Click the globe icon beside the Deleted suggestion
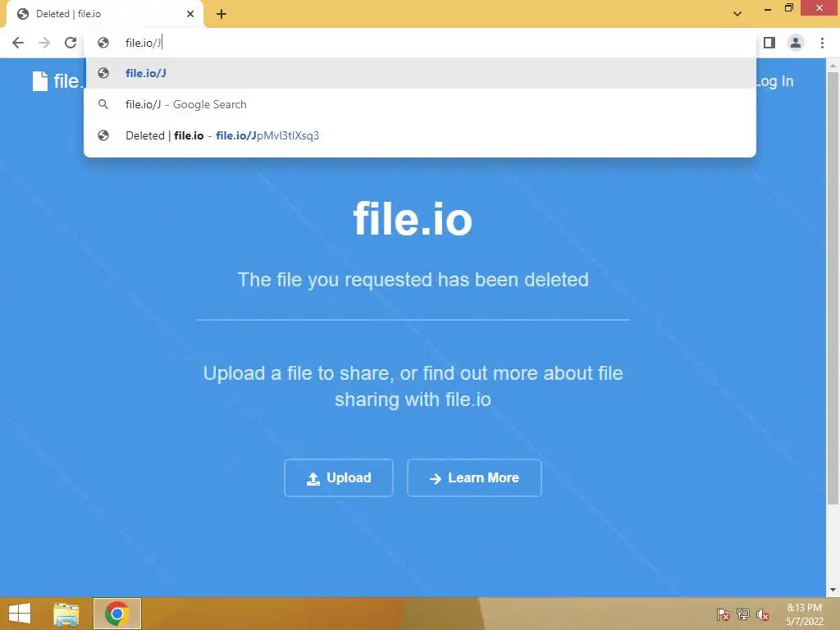 pyautogui.click(x=103, y=135)
